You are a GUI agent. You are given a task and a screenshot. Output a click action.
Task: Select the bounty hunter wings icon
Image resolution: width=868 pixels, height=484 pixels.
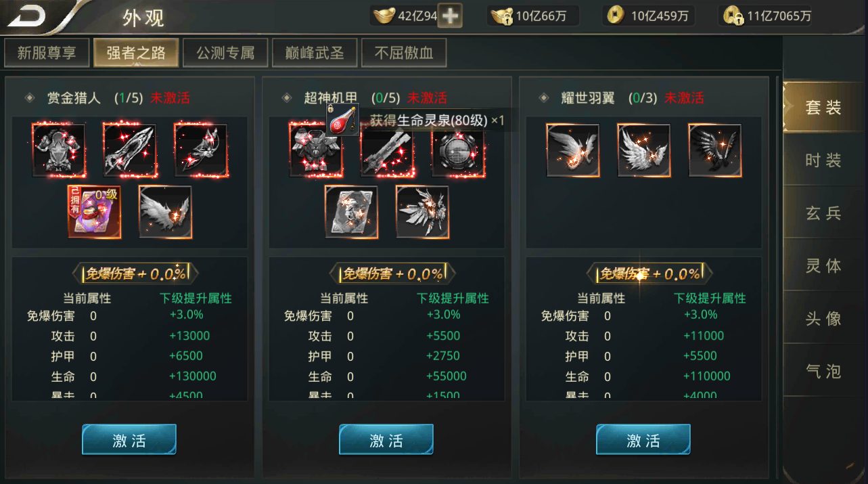click(x=166, y=212)
